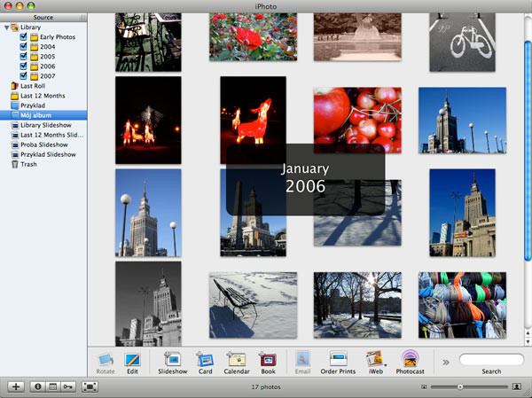Click the Card creation icon
The height and width of the screenshot is (398, 532).
click(x=205, y=360)
